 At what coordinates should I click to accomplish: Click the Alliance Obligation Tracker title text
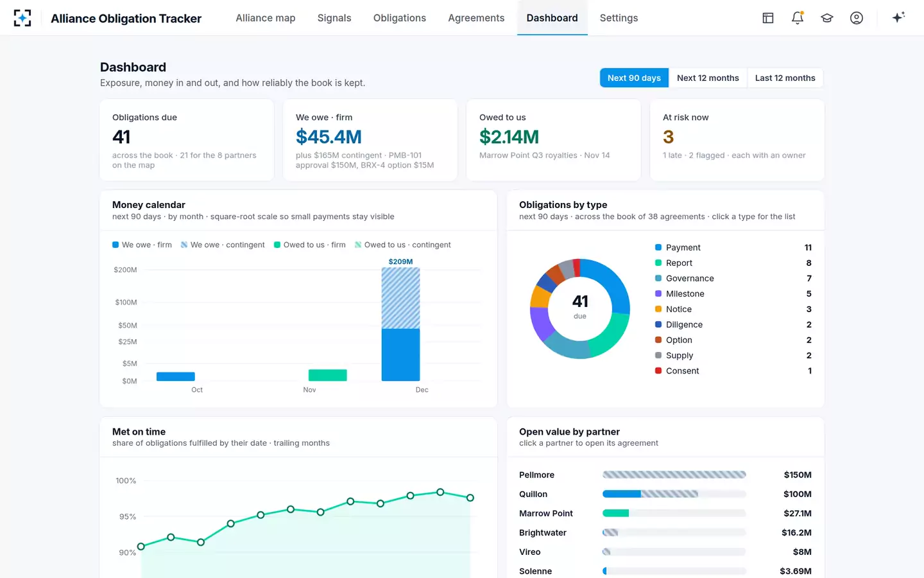pos(126,19)
